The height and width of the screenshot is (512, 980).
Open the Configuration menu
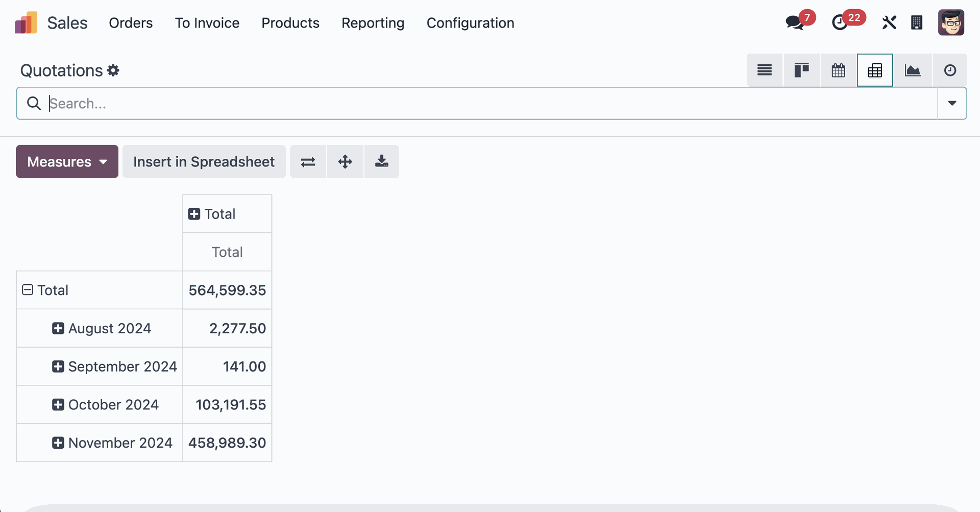click(x=470, y=23)
